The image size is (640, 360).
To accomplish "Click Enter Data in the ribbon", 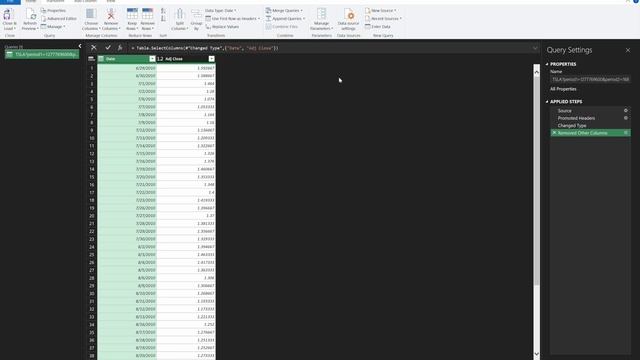I will pyautogui.click(x=378, y=27).
